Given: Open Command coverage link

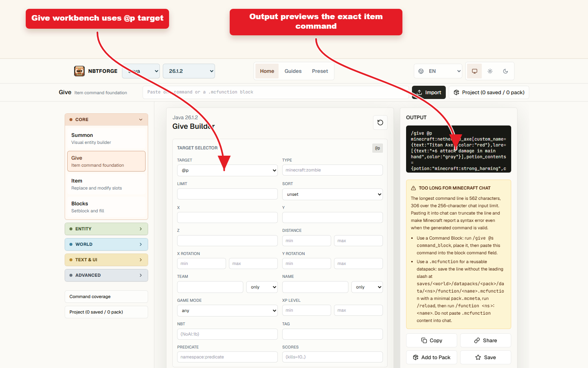Looking at the screenshot, I should point(106,297).
